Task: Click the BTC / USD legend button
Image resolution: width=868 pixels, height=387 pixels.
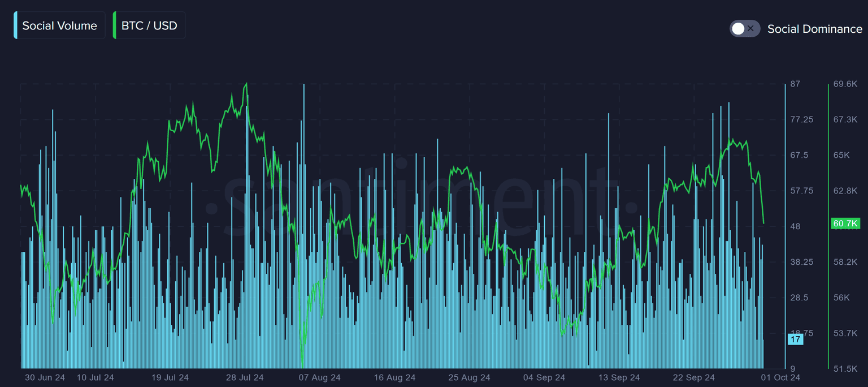Action: pyautogui.click(x=149, y=25)
